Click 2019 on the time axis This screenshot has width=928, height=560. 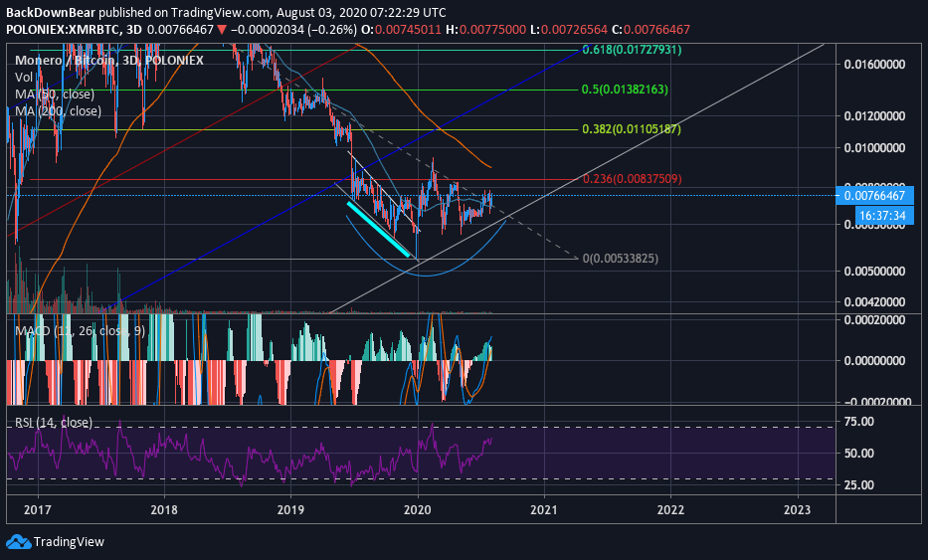pyautogui.click(x=290, y=509)
